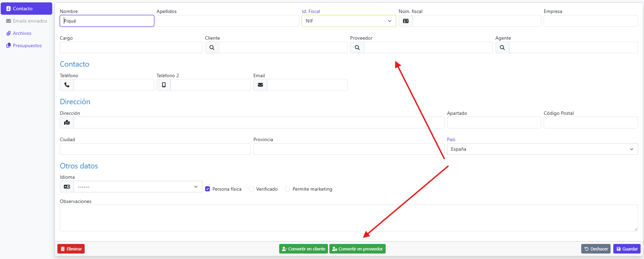This screenshot has height=259, width=644.
Task: Enable the Verificado checkbox
Action: tap(252, 189)
